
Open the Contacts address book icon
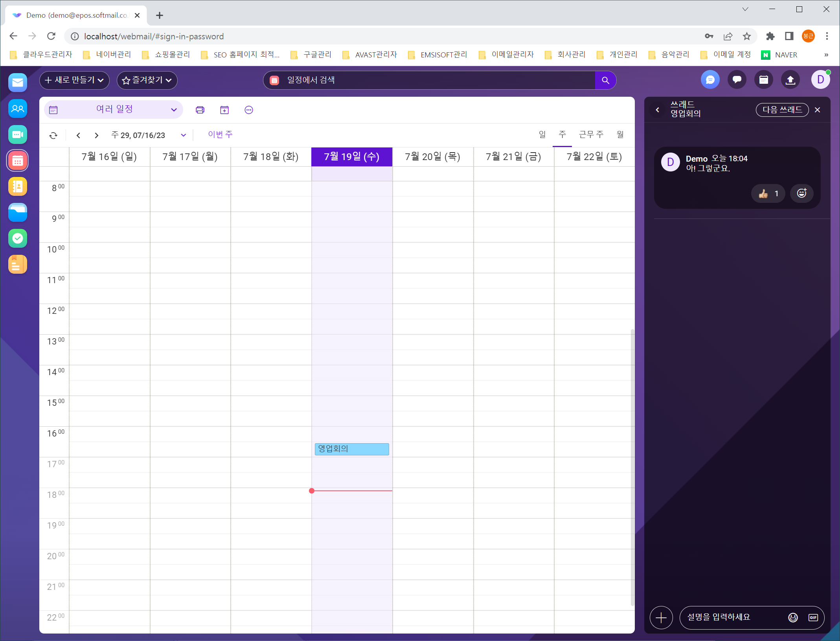click(x=18, y=186)
